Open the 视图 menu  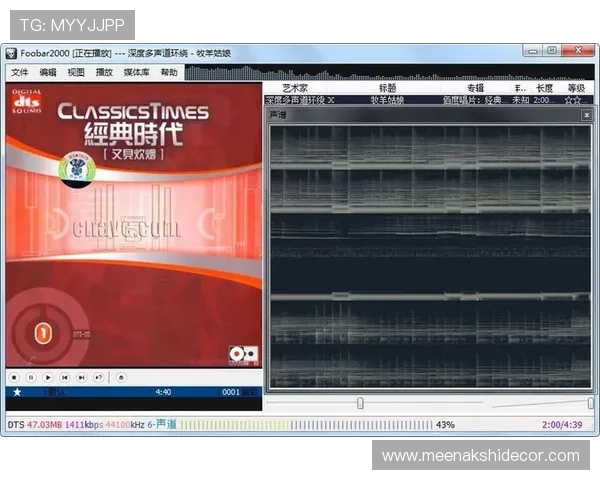coord(76,72)
